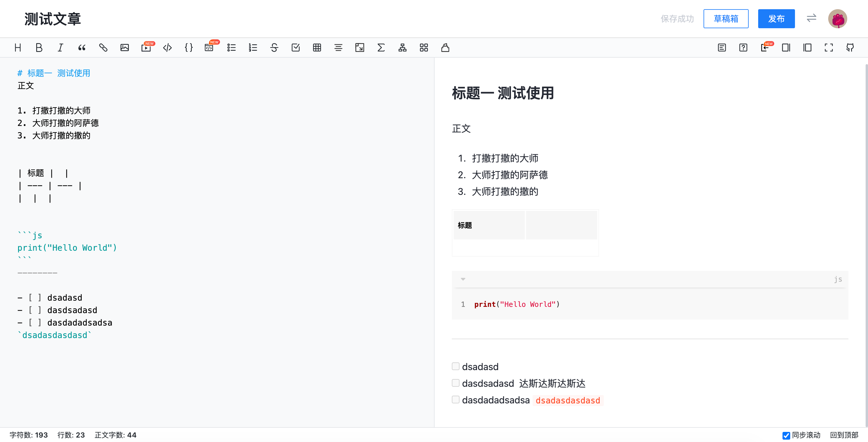Insert a heading with the H tool
868x442 pixels.
(18, 48)
